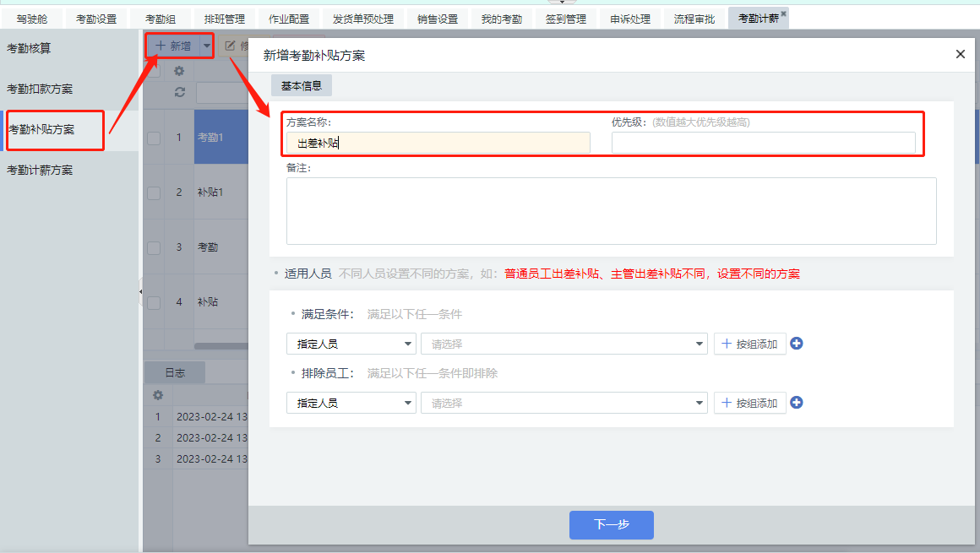
Task: Click the refresh icon in the filter row
Action: pyautogui.click(x=180, y=93)
